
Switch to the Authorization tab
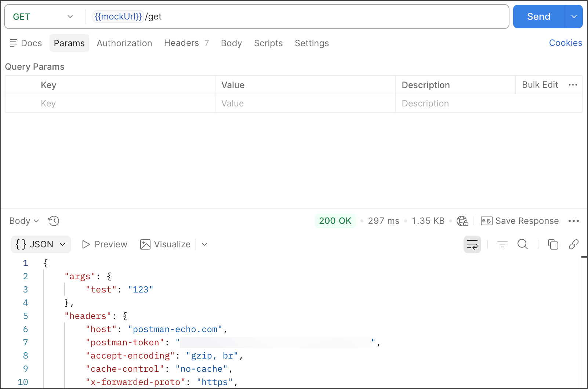pyautogui.click(x=124, y=43)
